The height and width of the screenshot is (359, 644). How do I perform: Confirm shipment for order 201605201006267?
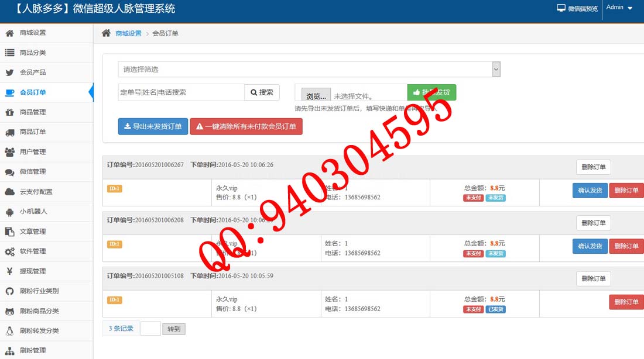590,191
